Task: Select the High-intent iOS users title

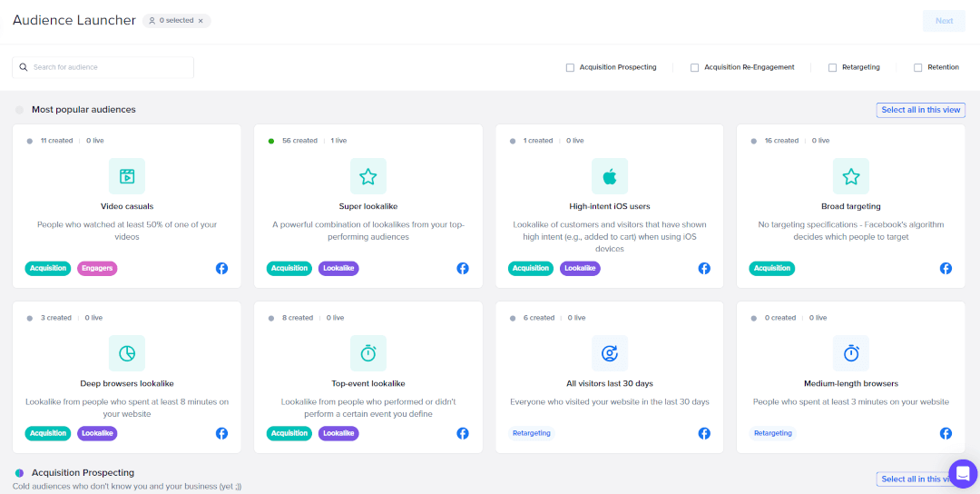Action: coord(610,206)
